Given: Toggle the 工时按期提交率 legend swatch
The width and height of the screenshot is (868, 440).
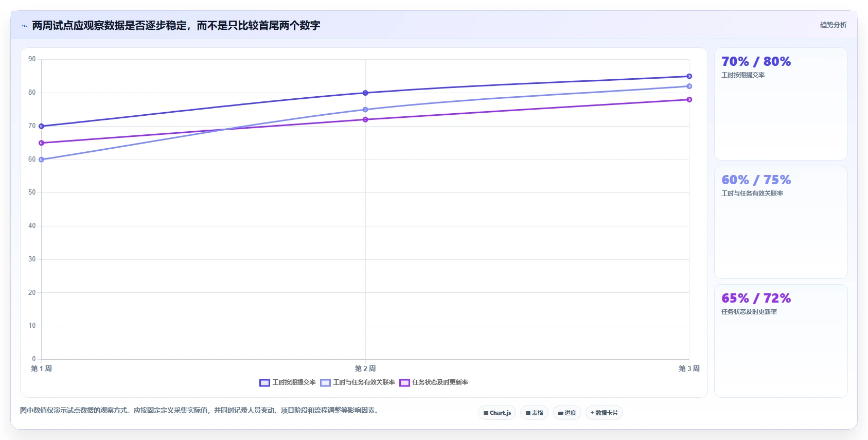Looking at the screenshot, I should pyautogui.click(x=264, y=382).
